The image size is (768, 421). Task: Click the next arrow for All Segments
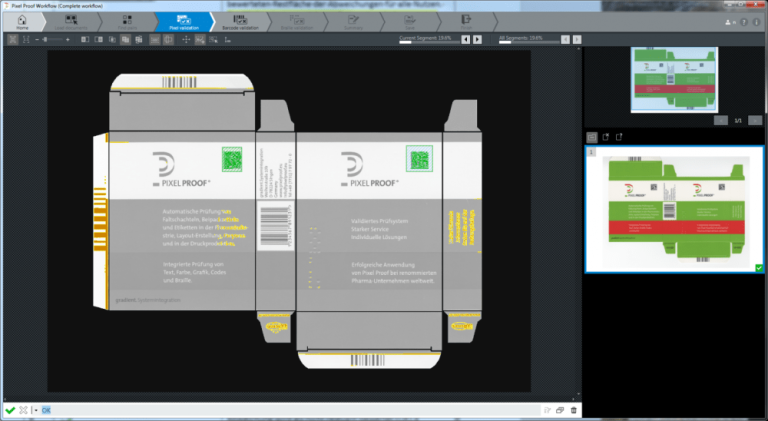click(578, 40)
